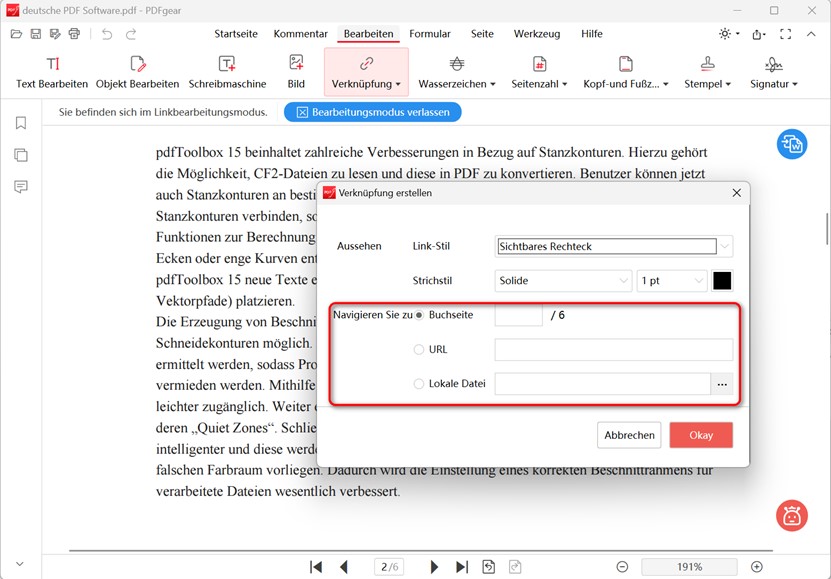
Task: Click Bearbeitungsmodus verlassen button
Action: coord(373,112)
